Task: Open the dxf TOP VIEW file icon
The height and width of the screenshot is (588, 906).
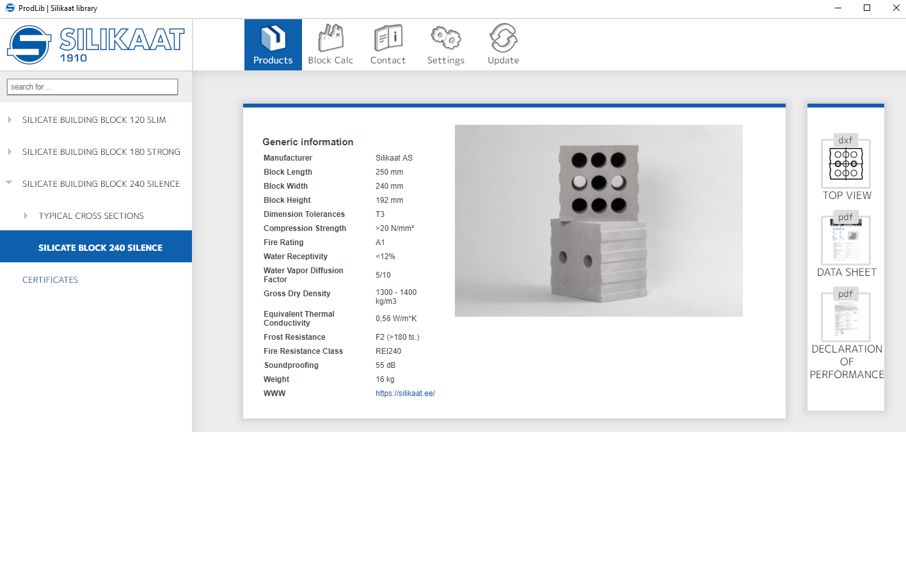Action: click(x=846, y=161)
